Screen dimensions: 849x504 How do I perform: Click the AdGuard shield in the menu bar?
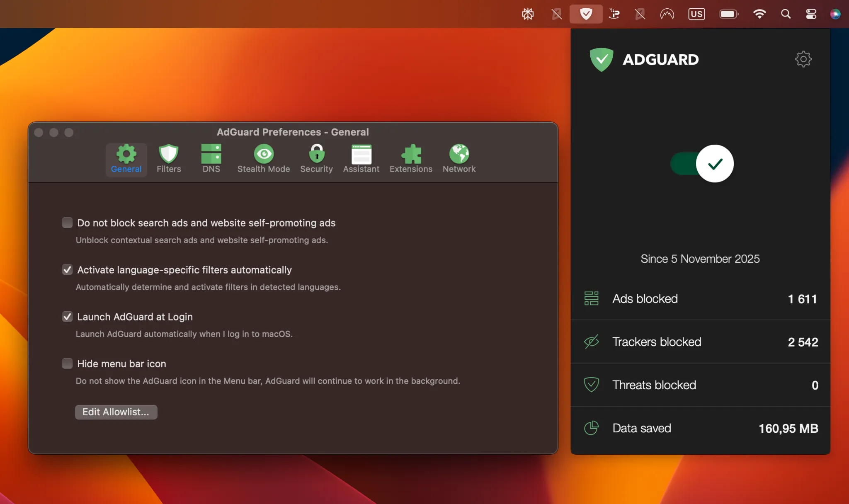(x=586, y=14)
